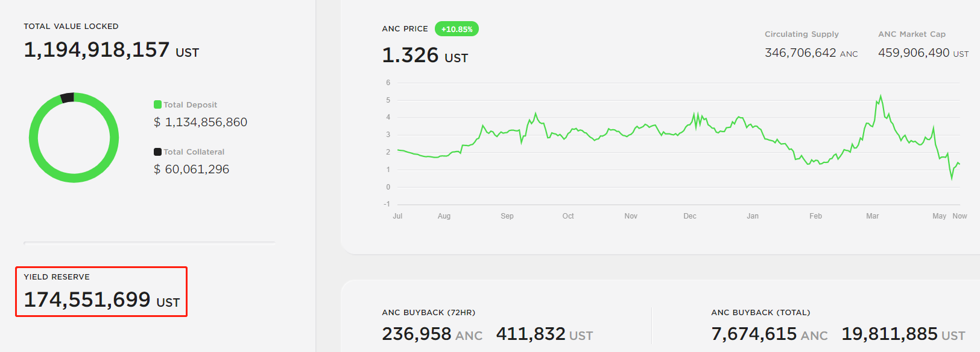This screenshot has width=980, height=352.
Task: Click the ANC Buyback (72HR) ANC amount
Action: pos(432,334)
